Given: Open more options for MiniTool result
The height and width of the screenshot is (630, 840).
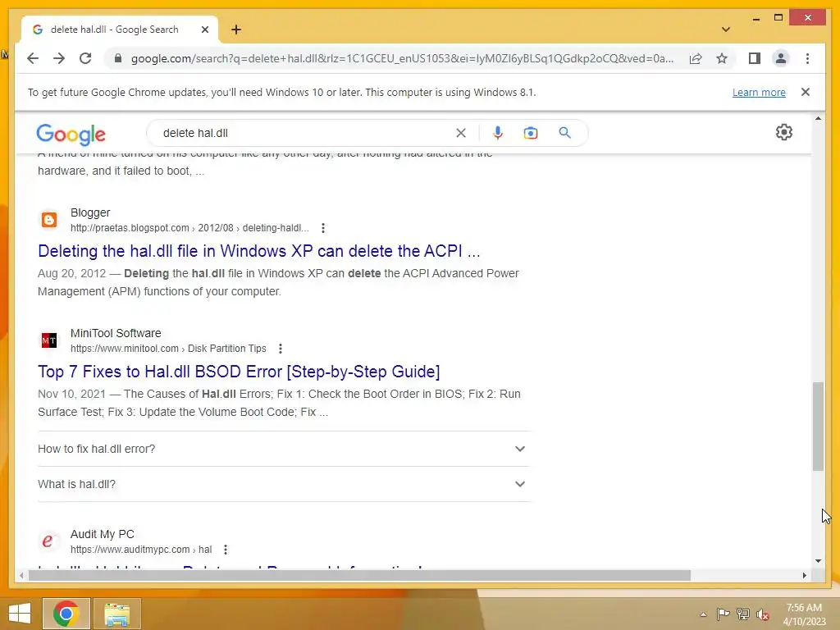Looking at the screenshot, I should (x=280, y=349).
